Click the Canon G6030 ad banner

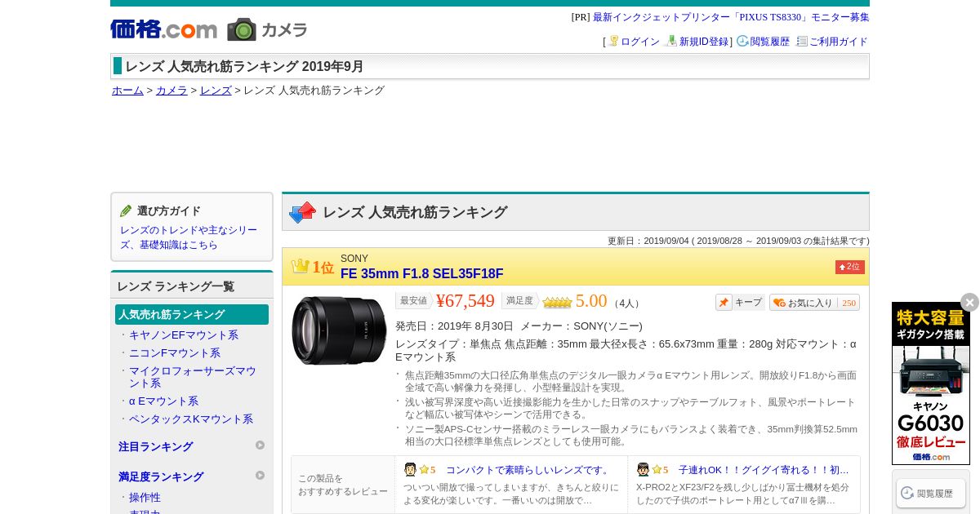pos(931,383)
